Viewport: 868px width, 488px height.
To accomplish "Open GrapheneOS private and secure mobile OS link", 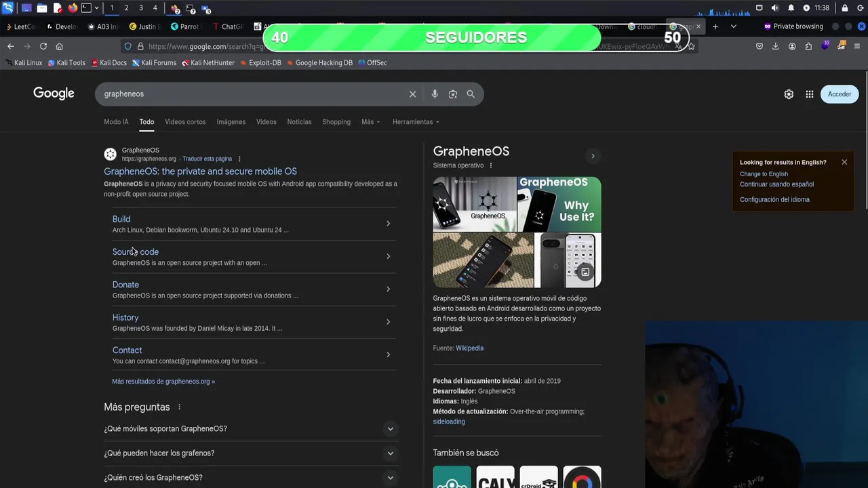I will click(x=200, y=171).
